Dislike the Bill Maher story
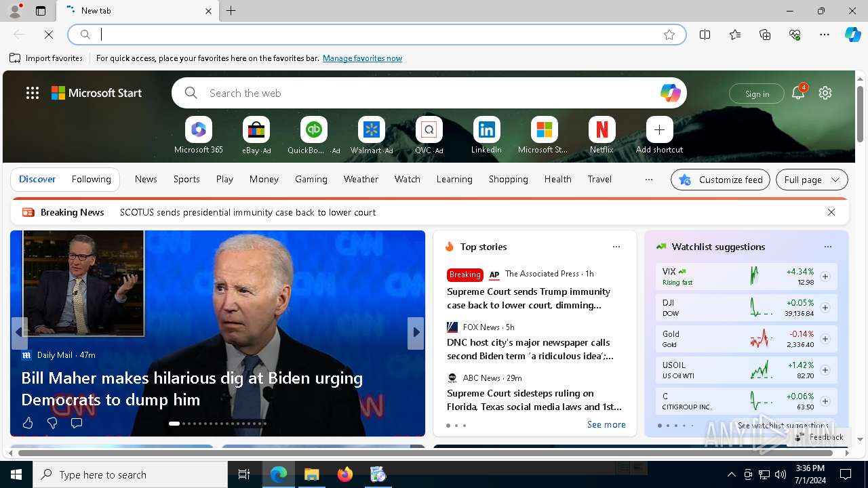Viewport: 868px width, 488px height. [52, 423]
